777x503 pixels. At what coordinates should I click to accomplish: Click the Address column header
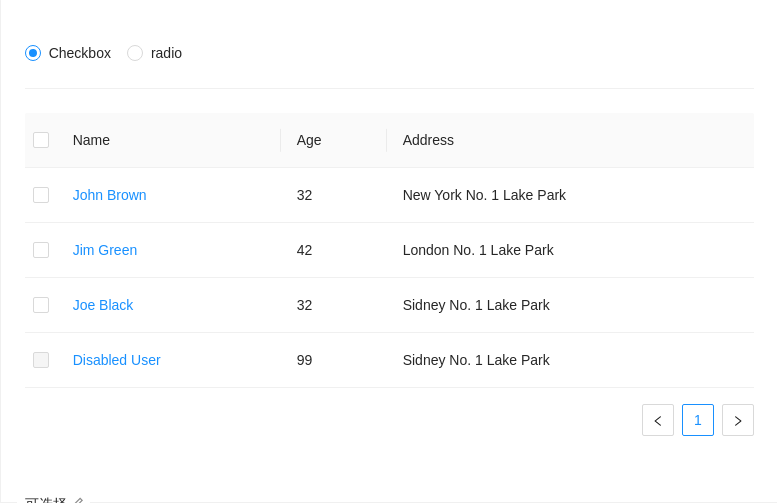(428, 140)
